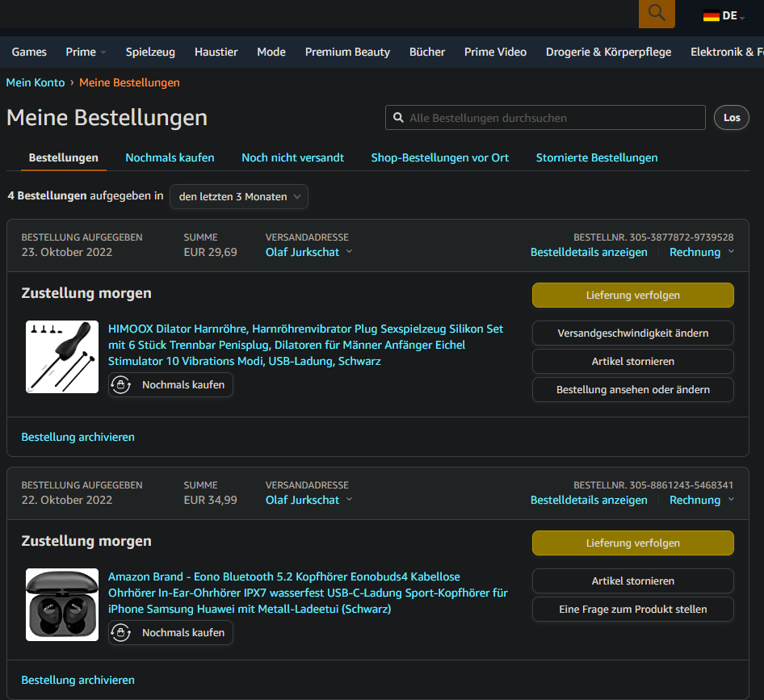Click 'Eine Frage zum Produkt stellen'
Screen dimensions: 764x700
click(x=632, y=610)
